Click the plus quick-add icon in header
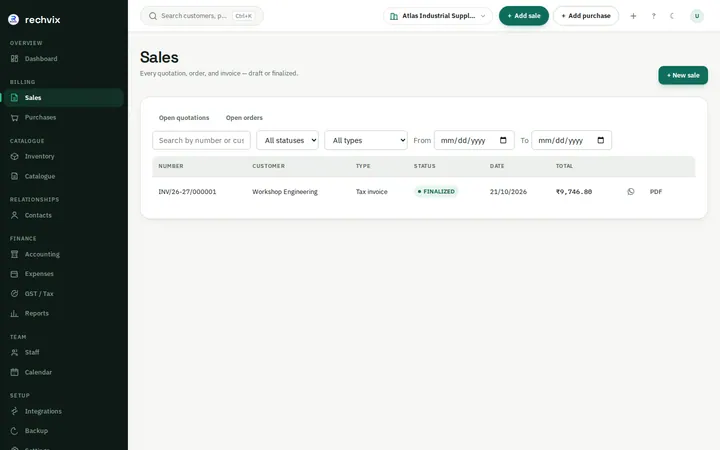Viewport: 720px width, 450px height. coord(633,16)
